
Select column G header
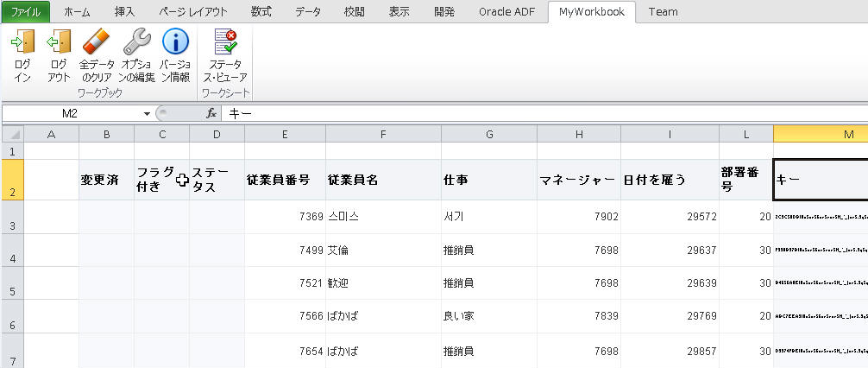(489, 134)
